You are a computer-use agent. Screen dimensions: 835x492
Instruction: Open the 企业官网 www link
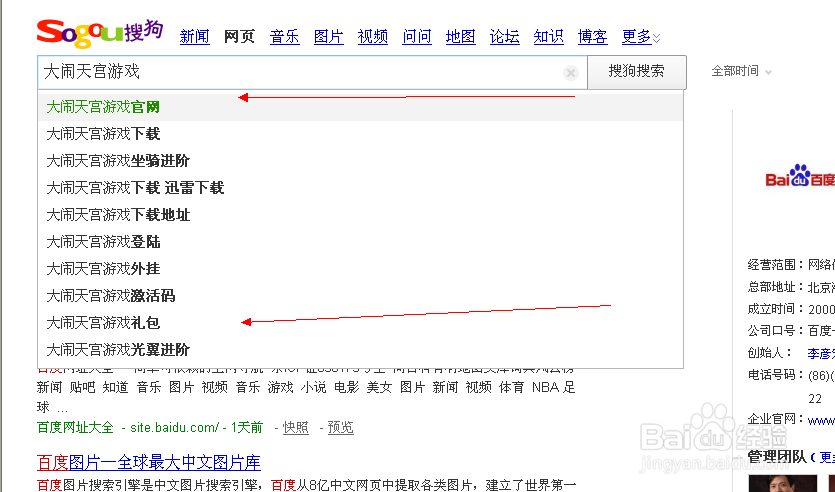(821, 421)
